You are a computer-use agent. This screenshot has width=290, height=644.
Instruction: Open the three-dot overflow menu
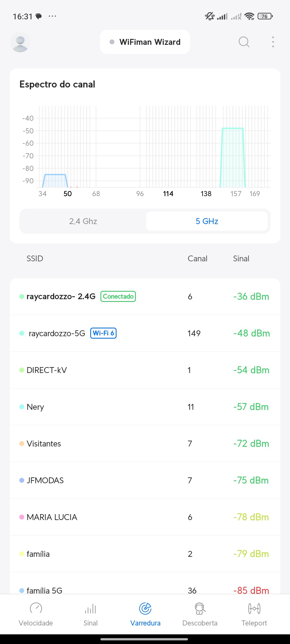click(273, 42)
